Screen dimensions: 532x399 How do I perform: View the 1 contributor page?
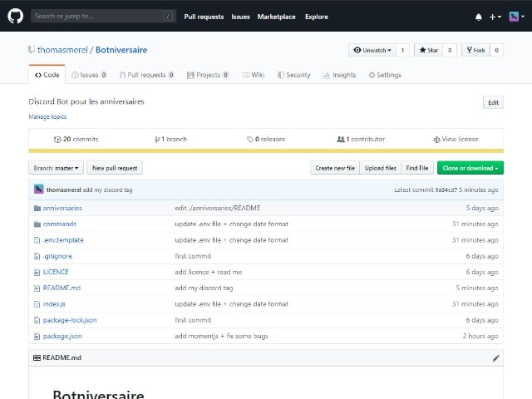tap(361, 139)
